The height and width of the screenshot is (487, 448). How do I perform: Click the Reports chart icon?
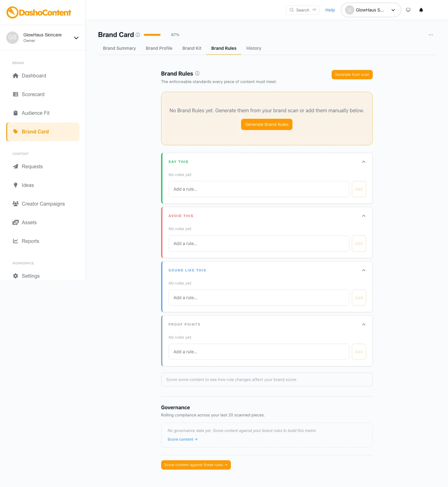coord(16,241)
